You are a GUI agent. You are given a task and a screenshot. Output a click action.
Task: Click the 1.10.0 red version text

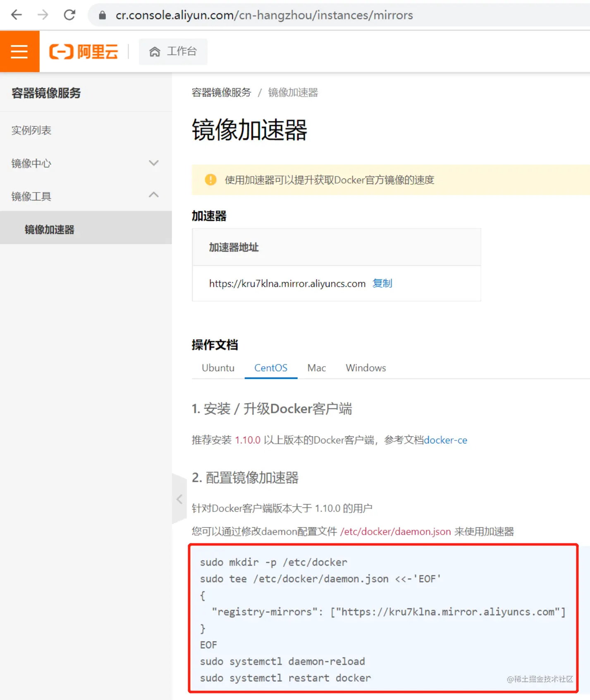tap(248, 440)
